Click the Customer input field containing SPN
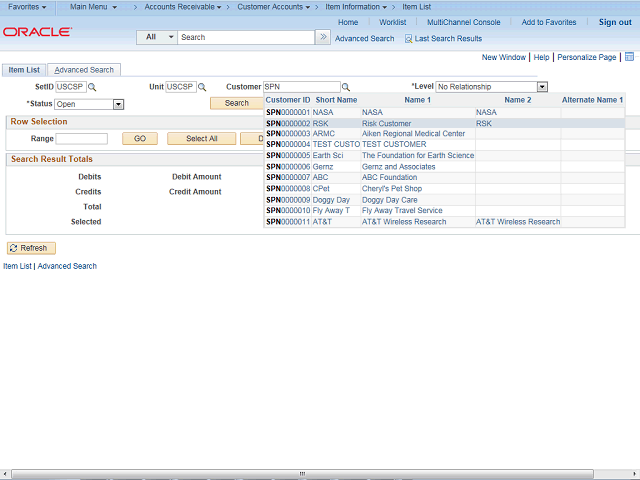 (x=302, y=87)
